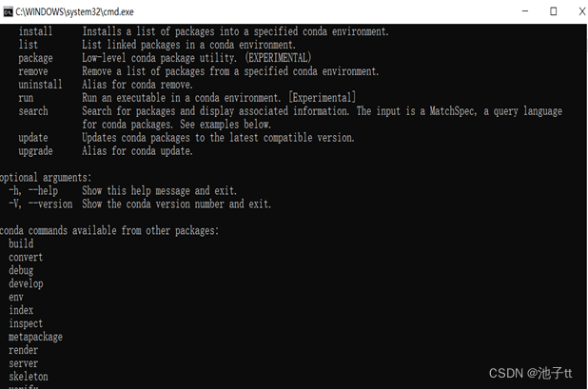Click the 'optional arguments:' heading
Screen dimensions: 588x389
pos(46,178)
